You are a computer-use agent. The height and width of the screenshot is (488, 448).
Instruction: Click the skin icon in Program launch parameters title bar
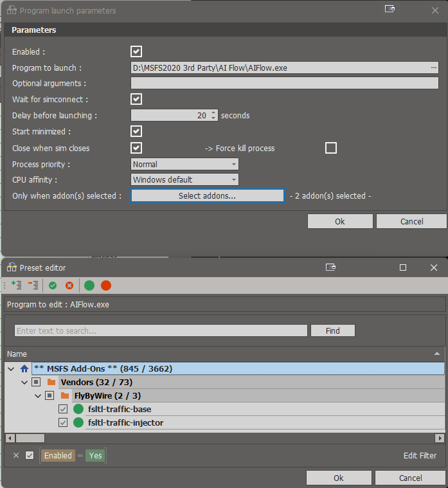point(390,9)
